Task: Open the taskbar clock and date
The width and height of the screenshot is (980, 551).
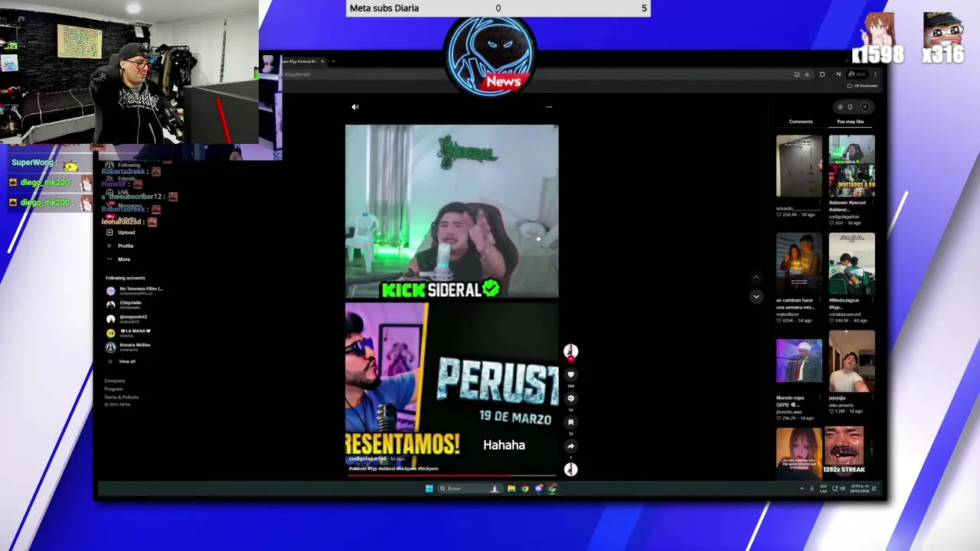Action: [859, 488]
